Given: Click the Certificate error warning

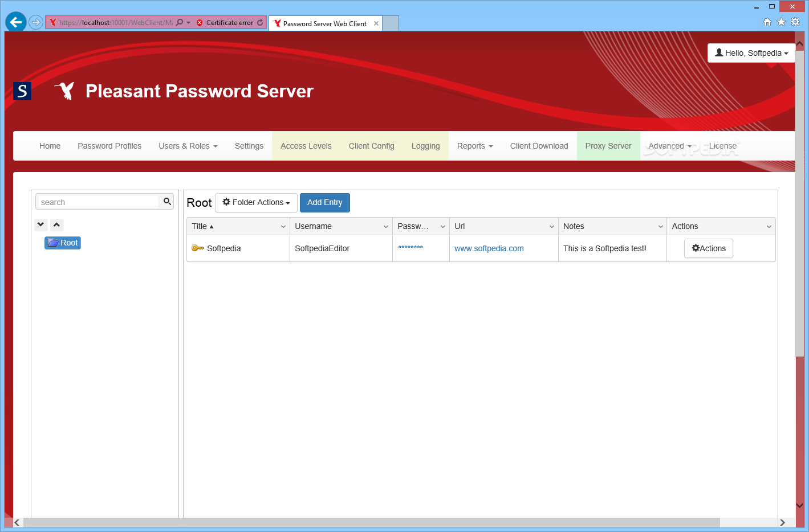Looking at the screenshot, I should [225, 23].
